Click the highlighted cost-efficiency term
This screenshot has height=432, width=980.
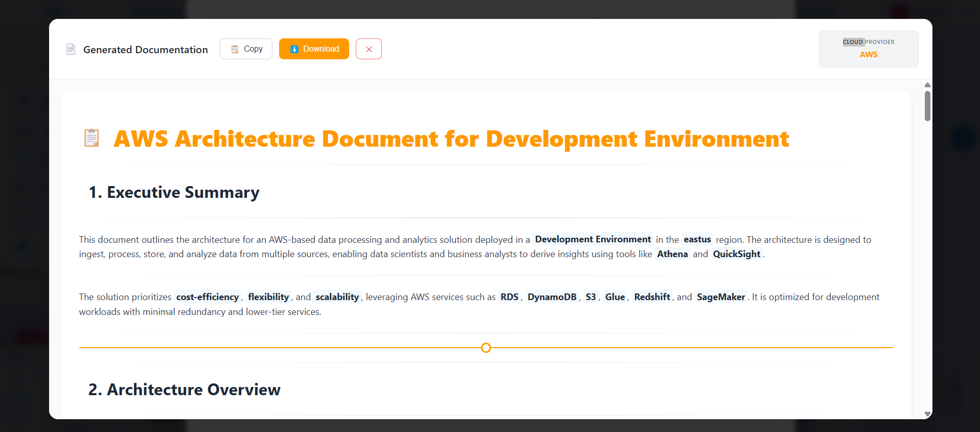click(207, 297)
